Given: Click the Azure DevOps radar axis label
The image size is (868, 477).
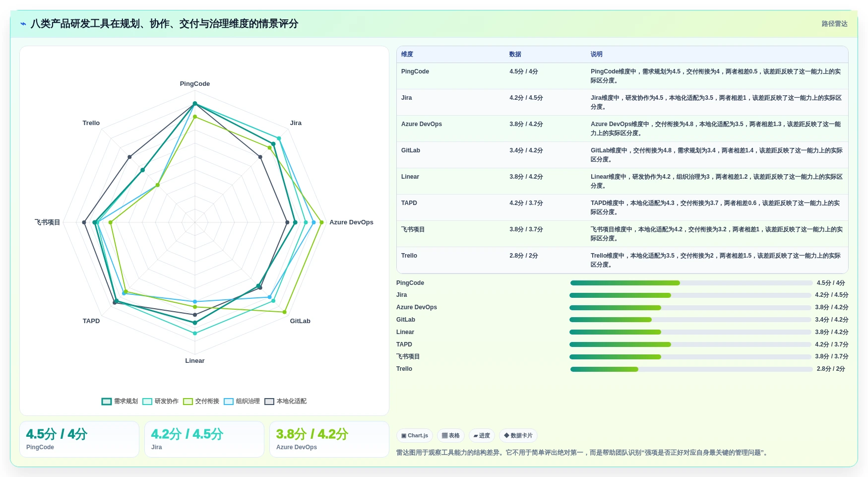Looking at the screenshot, I should 351,222.
